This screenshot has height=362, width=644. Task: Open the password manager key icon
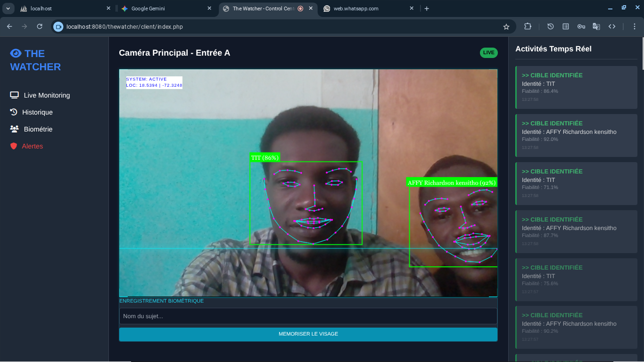[x=581, y=26]
